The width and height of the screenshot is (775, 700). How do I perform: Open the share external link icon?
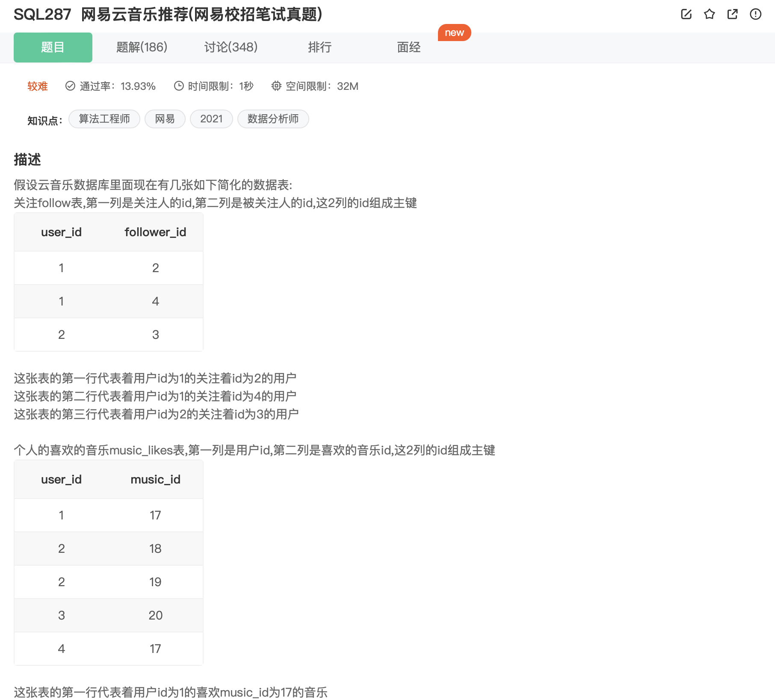(732, 14)
